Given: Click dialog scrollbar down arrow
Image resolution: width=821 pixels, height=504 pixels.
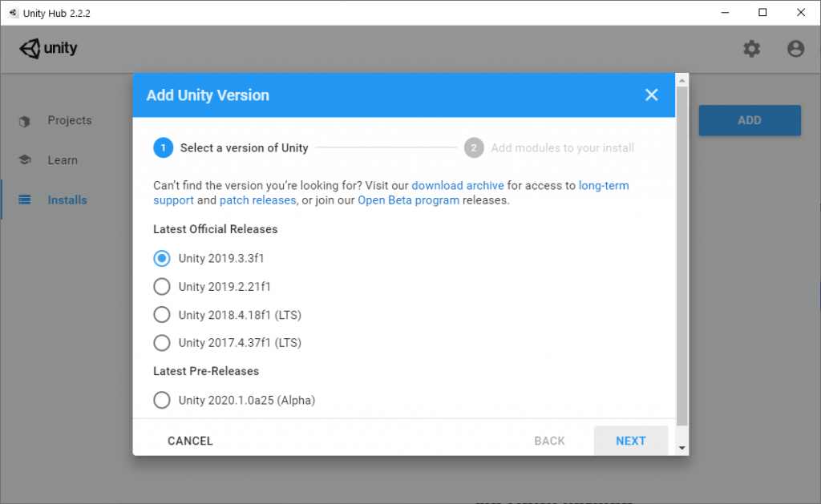Looking at the screenshot, I should (681, 448).
